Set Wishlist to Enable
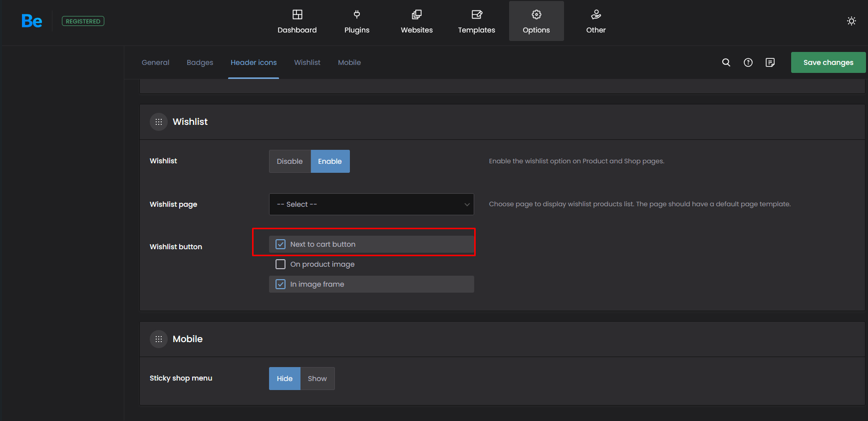 point(330,161)
